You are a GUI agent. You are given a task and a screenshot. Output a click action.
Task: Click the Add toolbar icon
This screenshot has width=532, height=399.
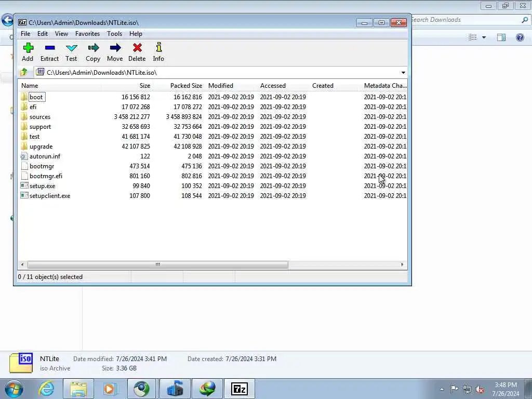[28, 48]
